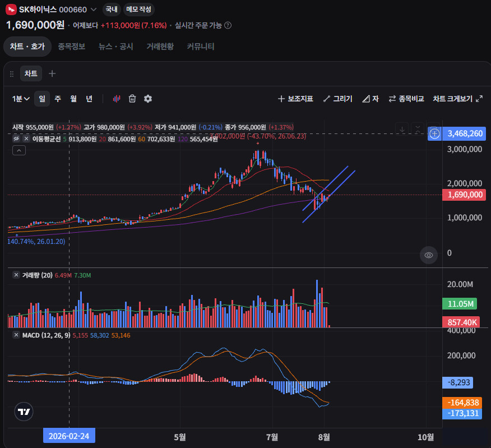Screen dimensions: 491x448
Task: Click the candlestick chart type icon
Action: coord(117,99)
